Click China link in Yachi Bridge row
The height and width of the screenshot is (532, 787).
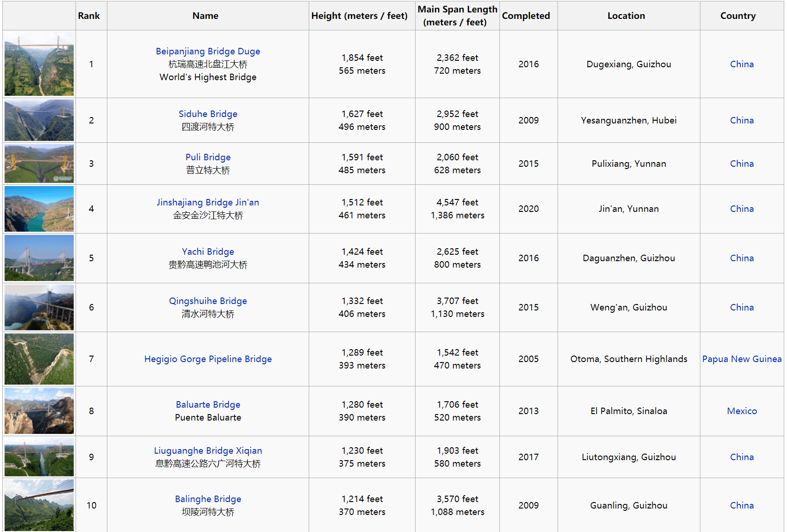pyautogui.click(x=742, y=258)
